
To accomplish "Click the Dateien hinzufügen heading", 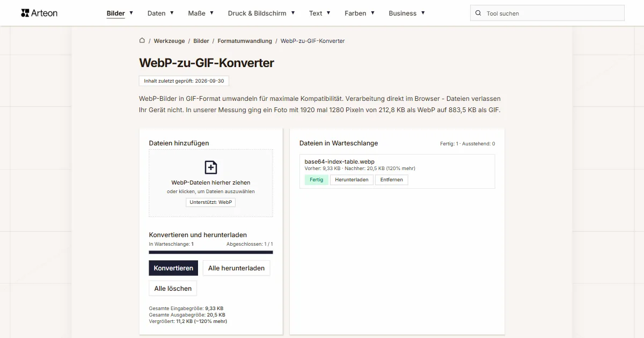I will tap(179, 143).
